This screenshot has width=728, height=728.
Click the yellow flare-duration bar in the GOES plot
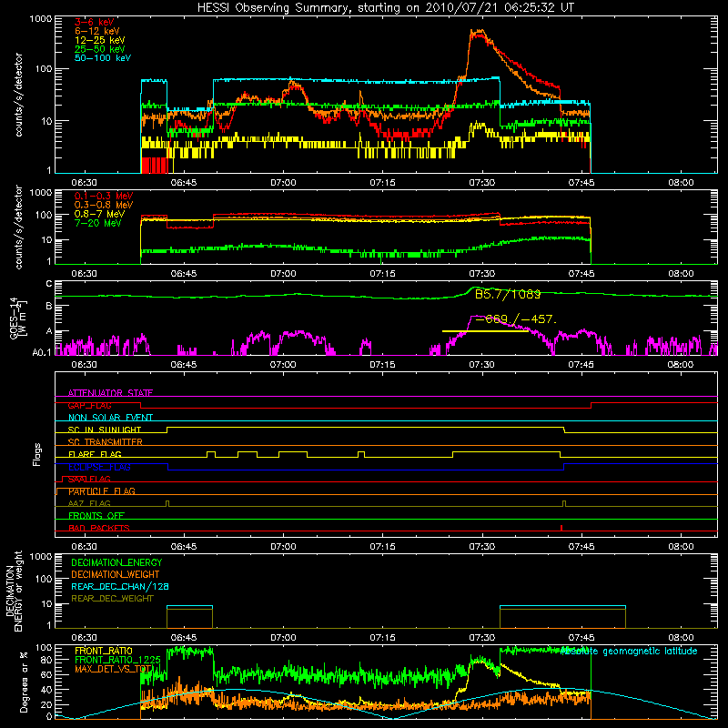coord(485,331)
